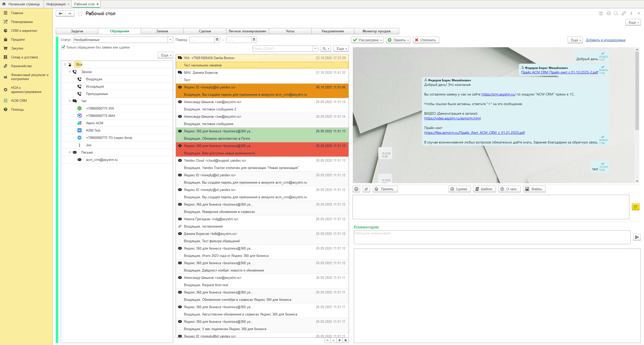Image resolution: width=644 pixels, height=345 pixels.
Task: Switch to Монитор продаж tab
Action: (377, 31)
